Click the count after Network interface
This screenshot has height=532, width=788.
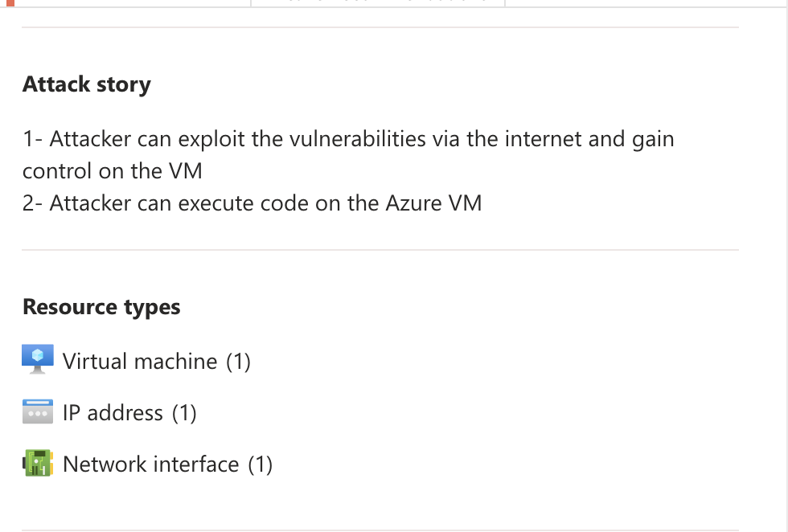pyautogui.click(x=260, y=464)
